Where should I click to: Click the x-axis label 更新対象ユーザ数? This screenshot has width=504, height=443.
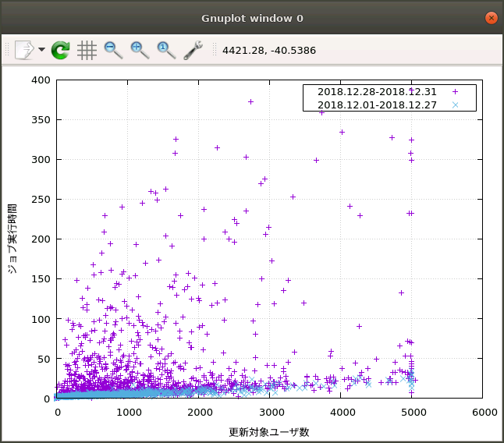pos(269,431)
